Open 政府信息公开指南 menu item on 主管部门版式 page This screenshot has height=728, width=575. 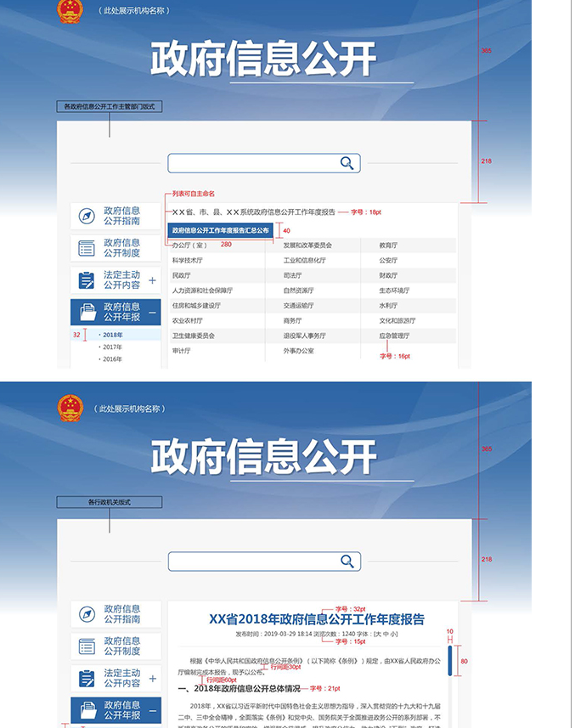tap(116, 216)
